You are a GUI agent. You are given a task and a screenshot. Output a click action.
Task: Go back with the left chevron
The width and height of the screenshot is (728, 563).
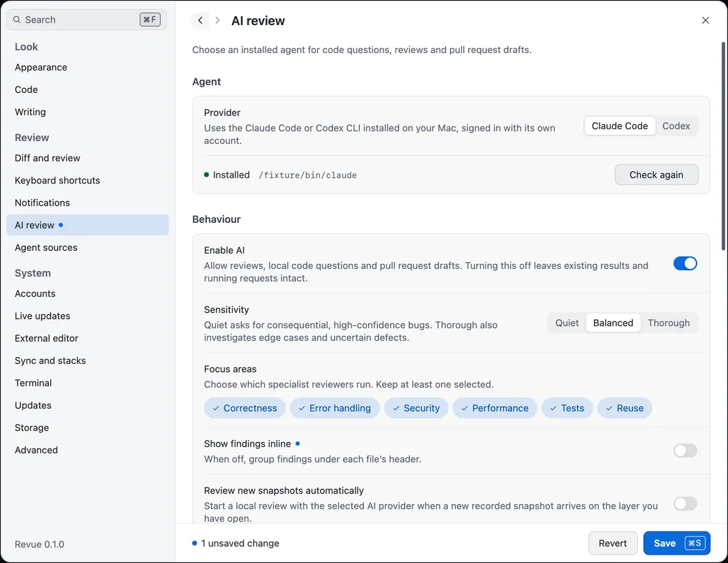point(200,20)
